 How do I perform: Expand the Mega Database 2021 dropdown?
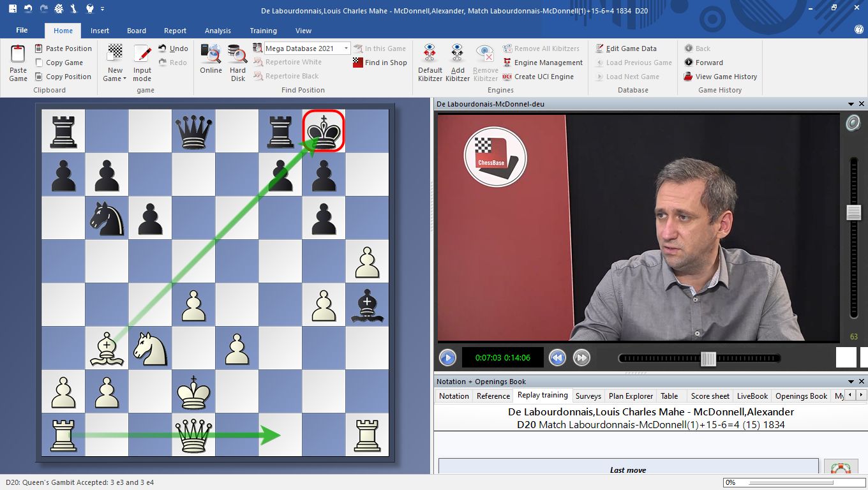pos(347,48)
